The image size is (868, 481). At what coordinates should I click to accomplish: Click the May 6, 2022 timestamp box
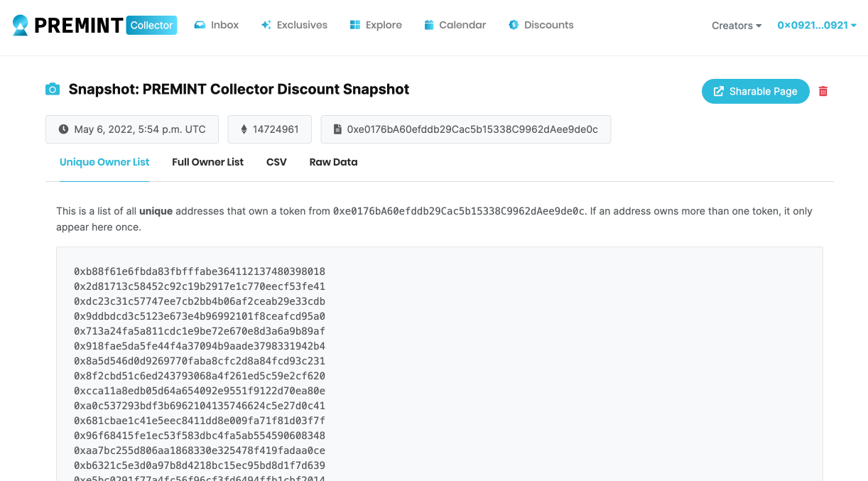click(132, 129)
